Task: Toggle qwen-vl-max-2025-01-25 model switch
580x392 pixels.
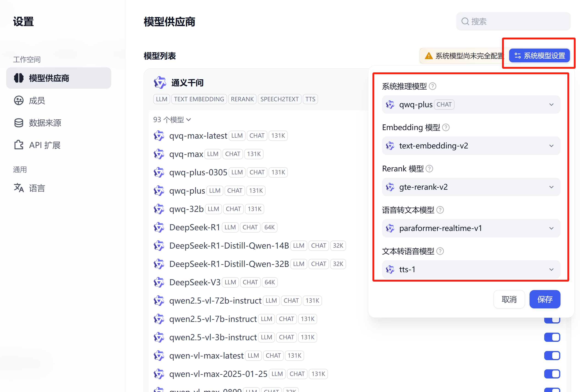Action: [552, 374]
